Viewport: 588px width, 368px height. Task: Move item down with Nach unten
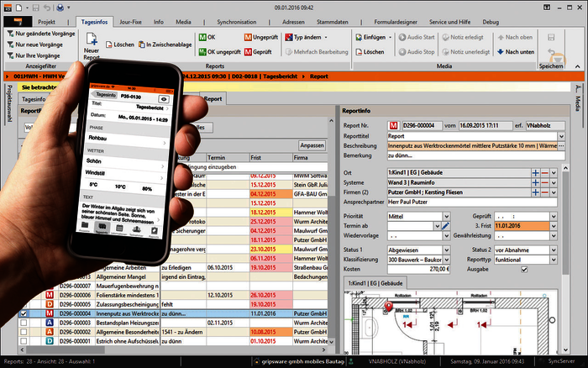coord(516,52)
